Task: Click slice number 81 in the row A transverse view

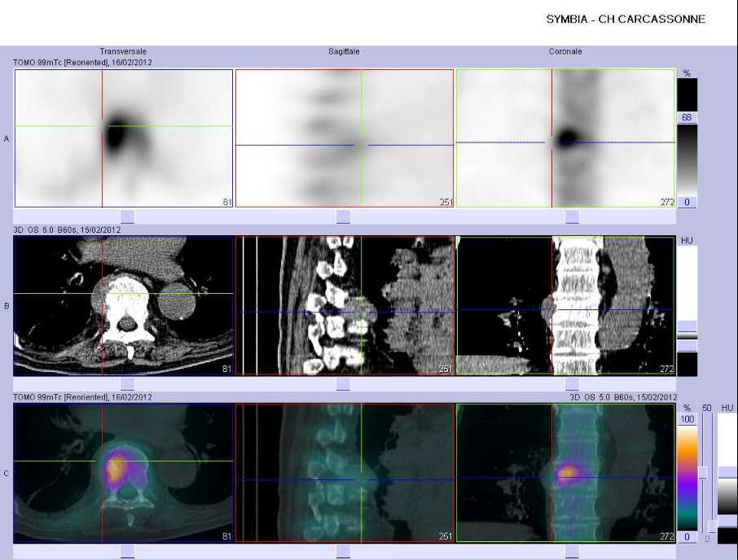Action: [x=227, y=202]
